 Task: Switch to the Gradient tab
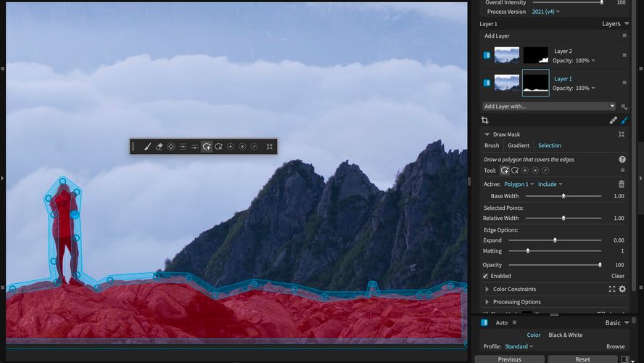coord(519,145)
